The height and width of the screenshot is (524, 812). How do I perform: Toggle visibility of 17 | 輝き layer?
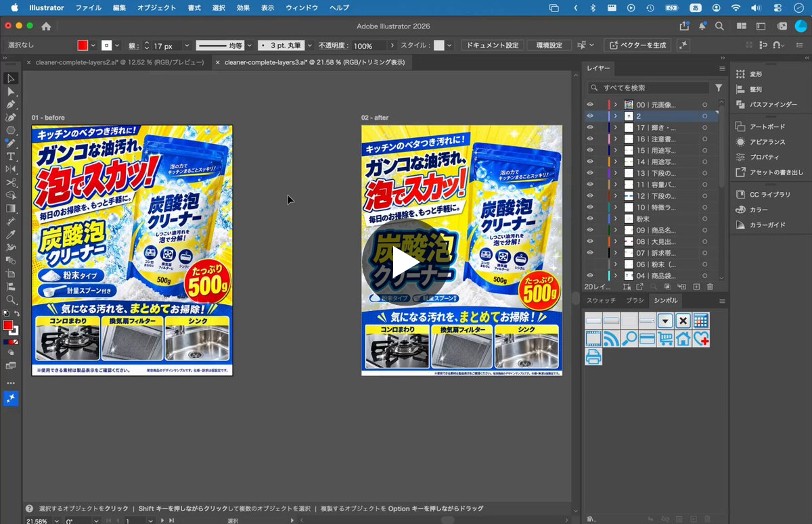click(590, 128)
